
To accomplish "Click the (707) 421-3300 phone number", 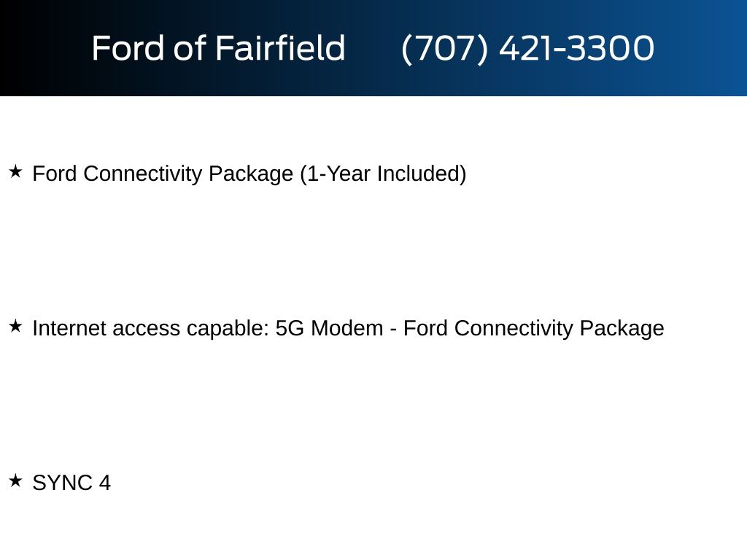I will [527, 48].
